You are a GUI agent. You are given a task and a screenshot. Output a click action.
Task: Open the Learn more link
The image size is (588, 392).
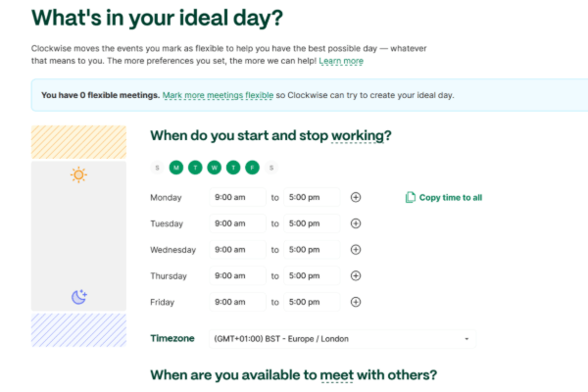point(341,61)
